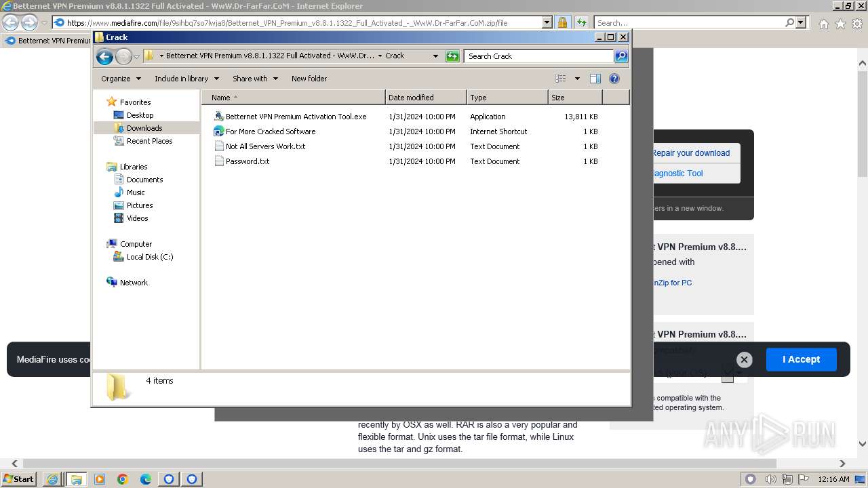
Task: Launch Edge from taskbar
Action: click(x=146, y=479)
